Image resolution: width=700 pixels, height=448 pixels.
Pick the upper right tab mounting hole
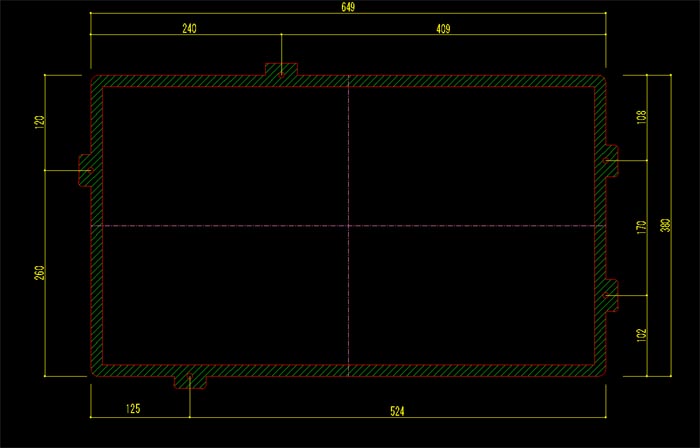coord(605,160)
